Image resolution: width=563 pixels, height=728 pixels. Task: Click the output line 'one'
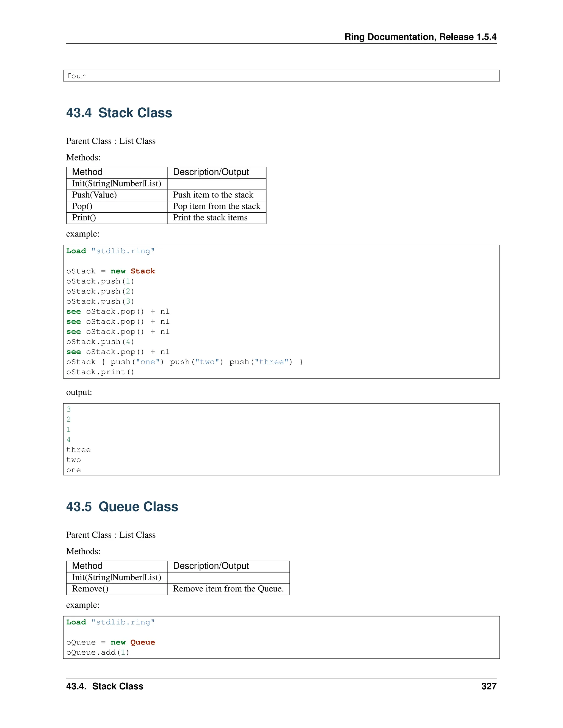(73, 470)
